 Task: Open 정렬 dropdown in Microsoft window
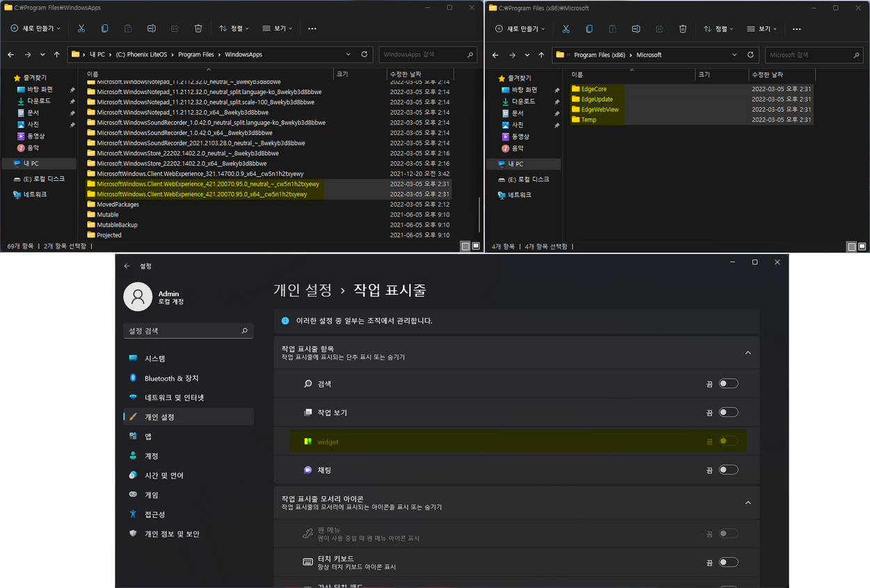(719, 29)
